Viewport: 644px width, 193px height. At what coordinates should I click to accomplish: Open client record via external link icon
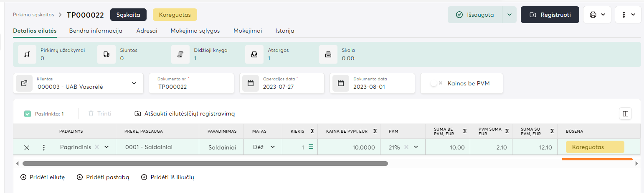tap(24, 83)
